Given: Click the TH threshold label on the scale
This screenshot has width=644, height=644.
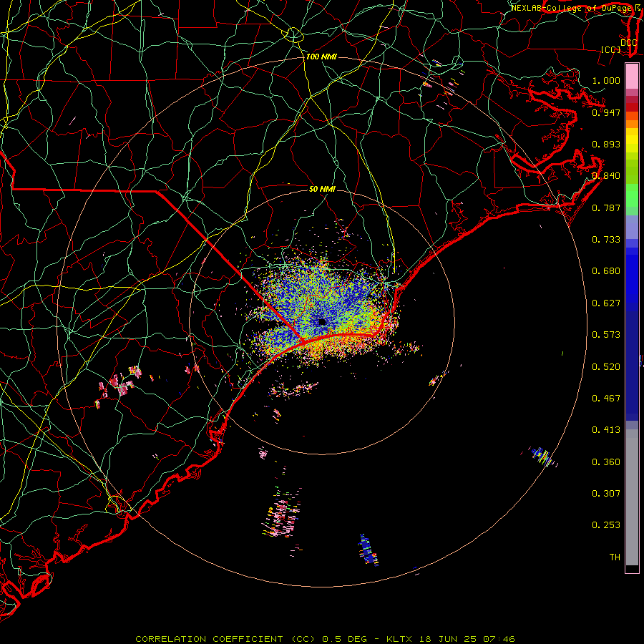Looking at the screenshot, I should [615, 557].
